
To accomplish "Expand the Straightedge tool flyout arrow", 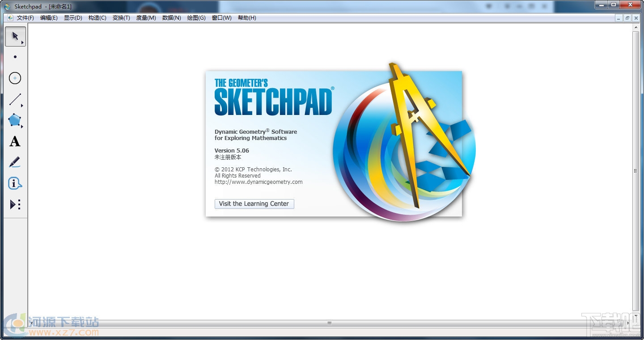I will coord(21,105).
